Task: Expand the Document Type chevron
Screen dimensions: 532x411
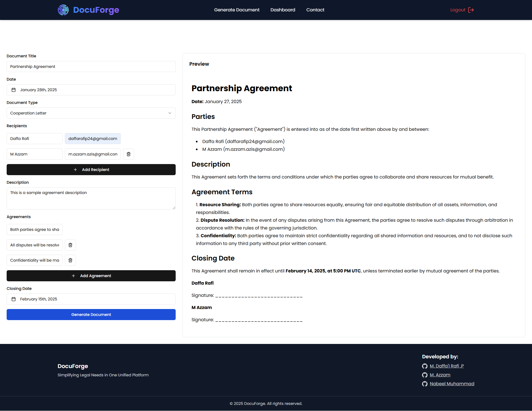Action: coord(170,113)
